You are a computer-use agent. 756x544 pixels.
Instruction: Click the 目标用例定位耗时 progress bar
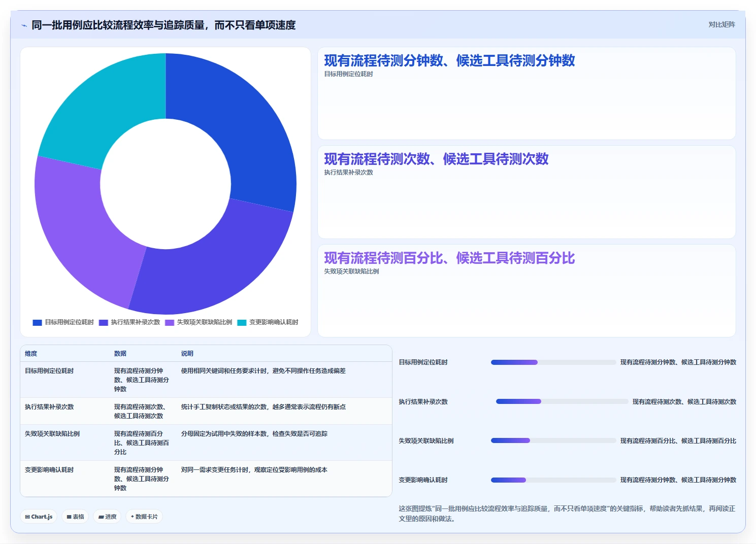click(553, 362)
